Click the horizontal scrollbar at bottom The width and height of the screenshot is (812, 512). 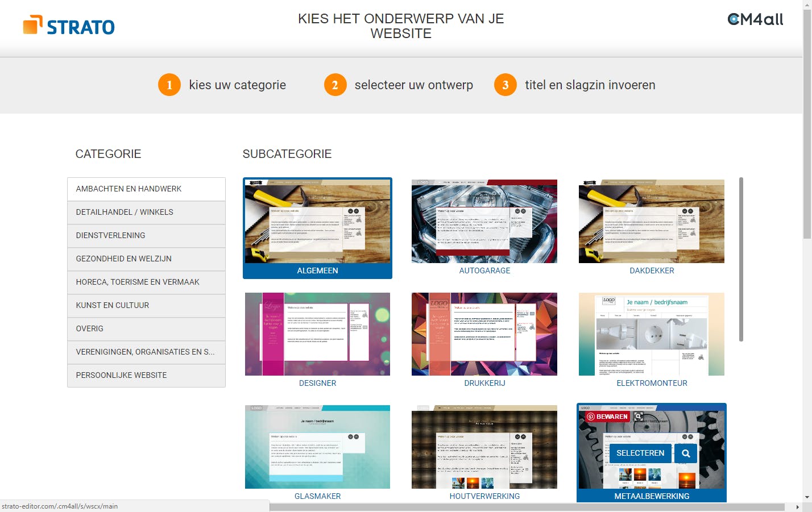pyautogui.click(x=527, y=507)
